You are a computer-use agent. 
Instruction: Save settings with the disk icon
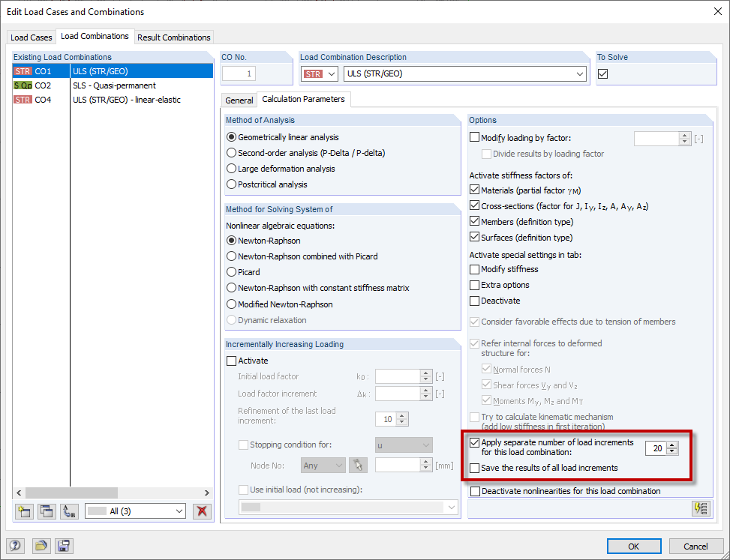click(63, 546)
